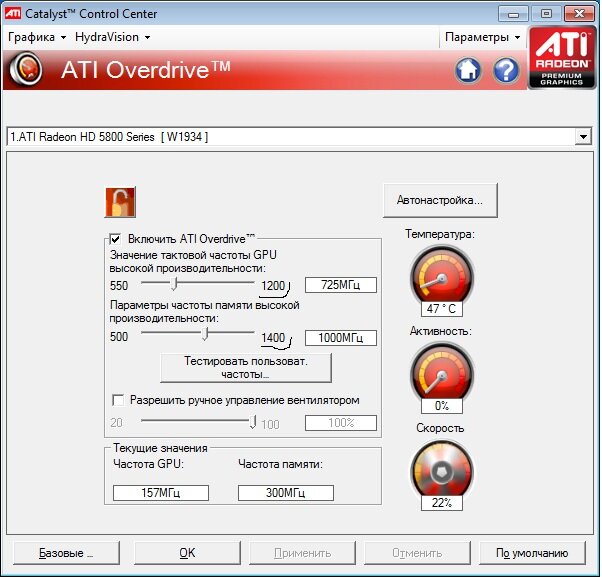Toggle the Включить ATI Overdrive checkbox
This screenshot has width=602, height=577.
[x=115, y=239]
